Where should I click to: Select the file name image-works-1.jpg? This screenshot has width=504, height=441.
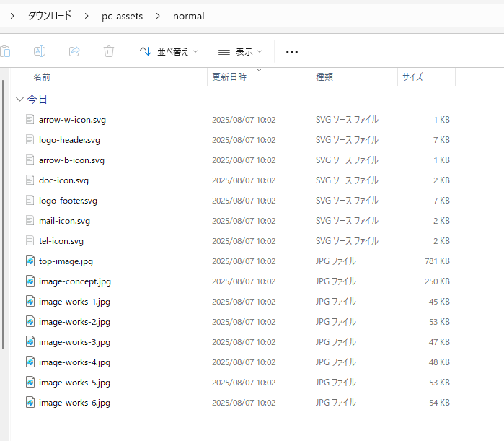(74, 302)
